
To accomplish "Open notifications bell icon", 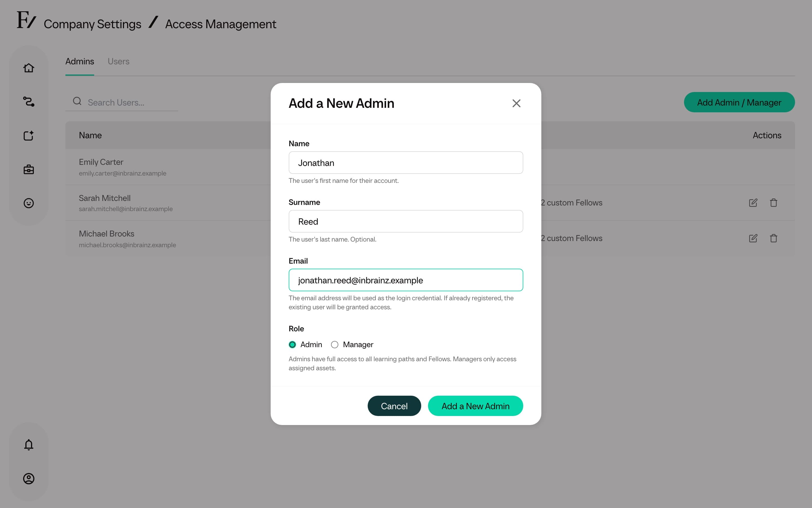I will (28, 444).
